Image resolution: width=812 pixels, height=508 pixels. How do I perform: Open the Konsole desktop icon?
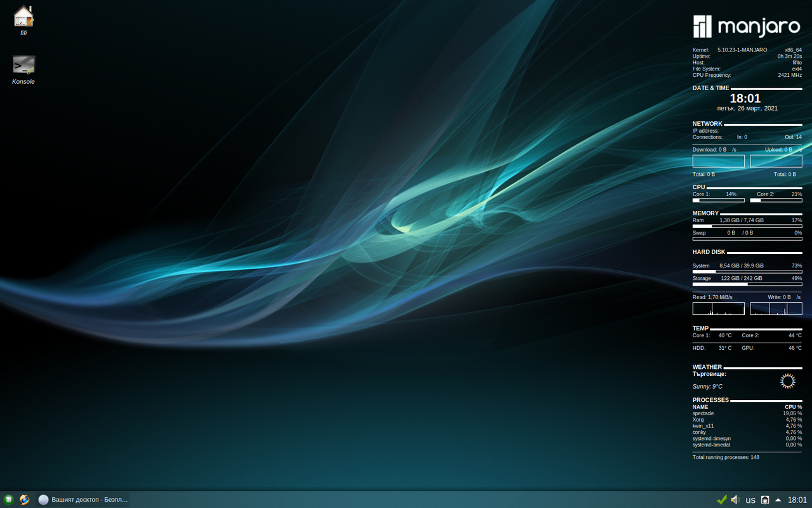coord(23,70)
